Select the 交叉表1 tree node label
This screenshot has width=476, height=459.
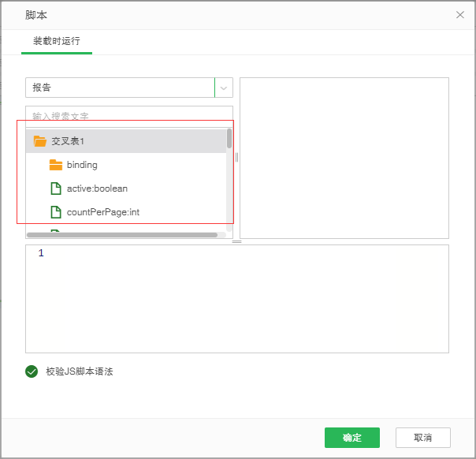pyautogui.click(x=68, y=141)
